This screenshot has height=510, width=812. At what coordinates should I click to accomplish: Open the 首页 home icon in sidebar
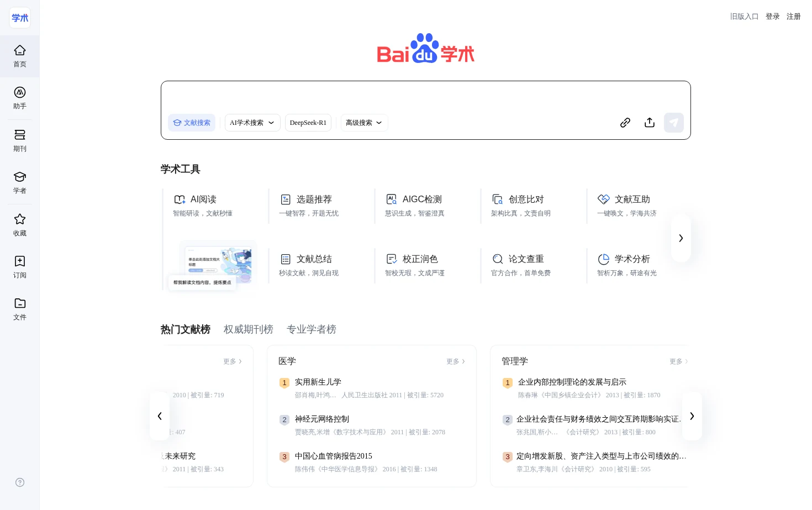(20, 56)
